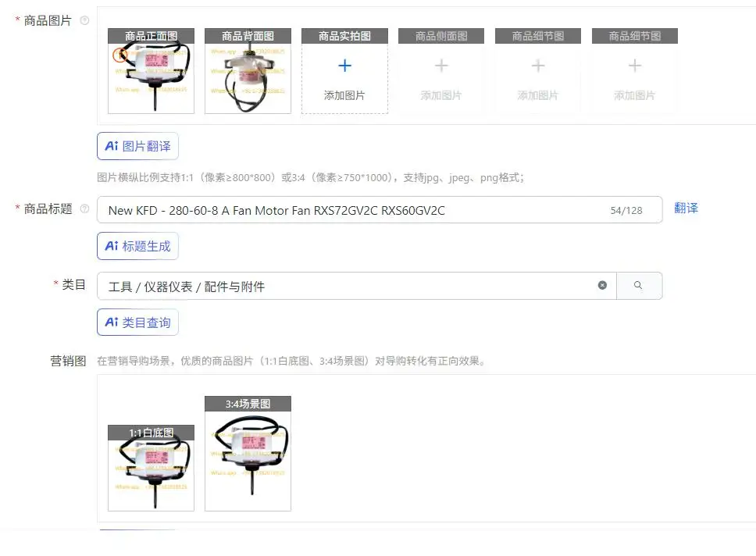Click the plus icon in last 商品细节图 slot
Viewport: 756px width, 556px height.
635,66
